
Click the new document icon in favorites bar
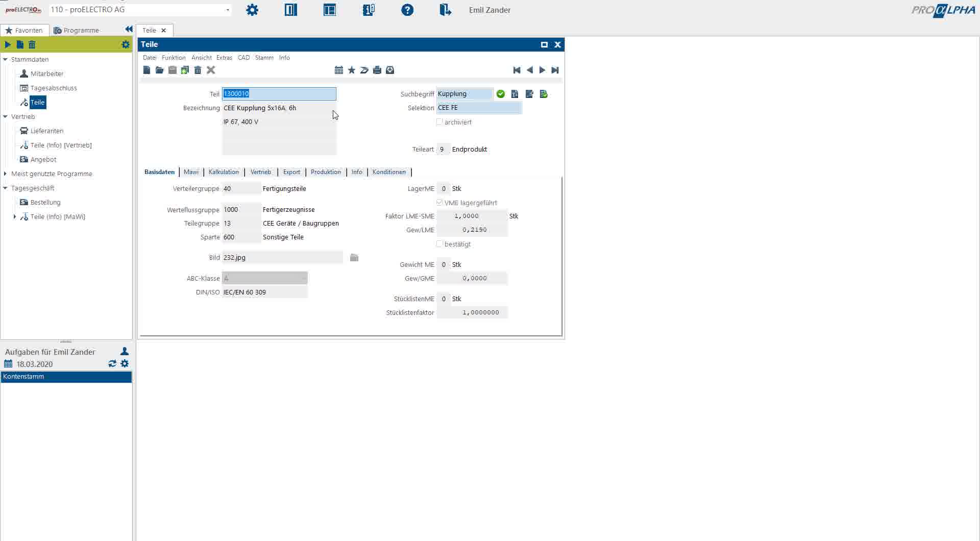tap(20, 44)
